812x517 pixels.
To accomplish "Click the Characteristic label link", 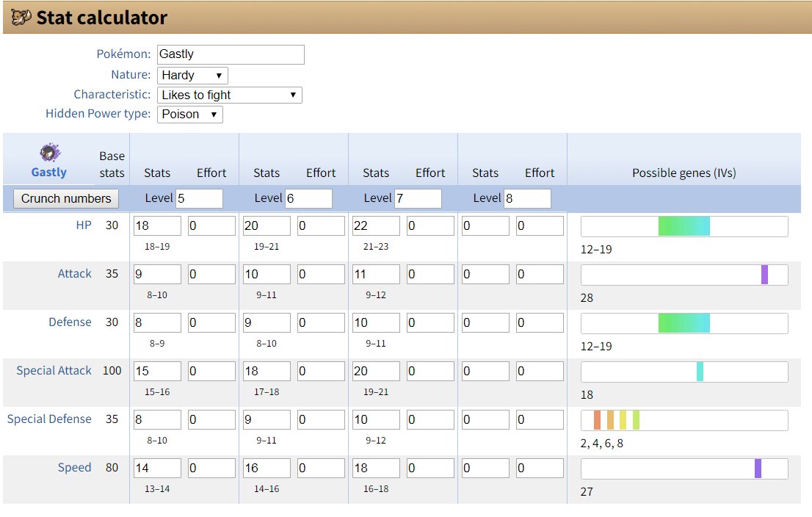I will pyautogui.click(x=112, y=94).
